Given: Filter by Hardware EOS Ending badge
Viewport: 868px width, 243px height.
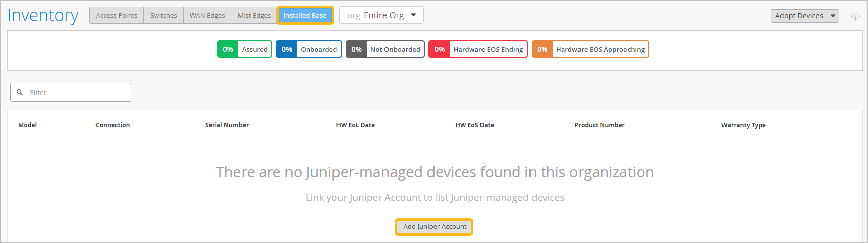Looking at the screenshot, I should click(x=478, y=49).
